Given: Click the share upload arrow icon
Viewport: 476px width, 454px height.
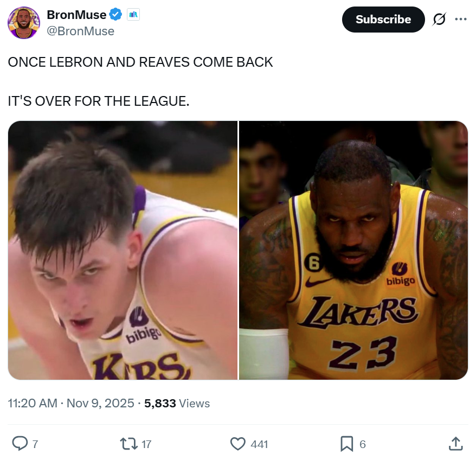Looking at the screenshot, I should pyautogui.click(x=456, y=444).
